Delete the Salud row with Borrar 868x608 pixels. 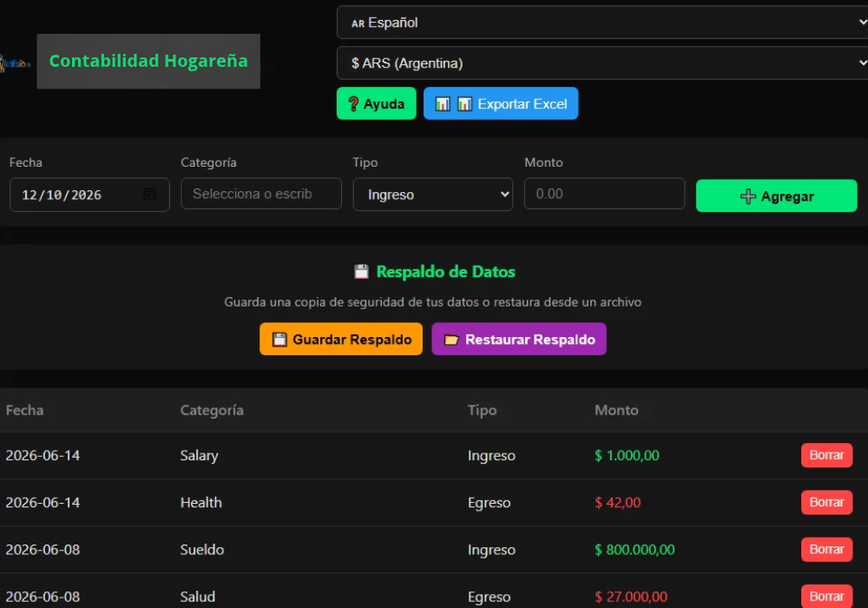826,597
